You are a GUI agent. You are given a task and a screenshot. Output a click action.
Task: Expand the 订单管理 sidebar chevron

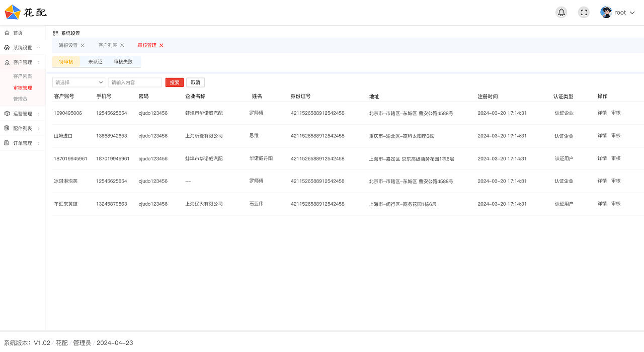pos(39,143)
